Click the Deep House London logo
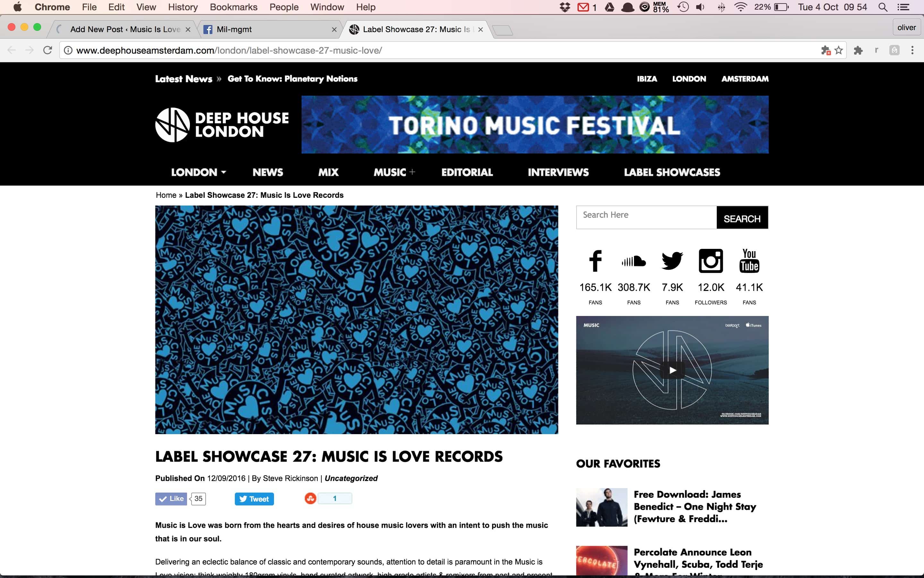The width and height of the screenshot is (924, 578). pyautogui.click(x=222, y=125)
